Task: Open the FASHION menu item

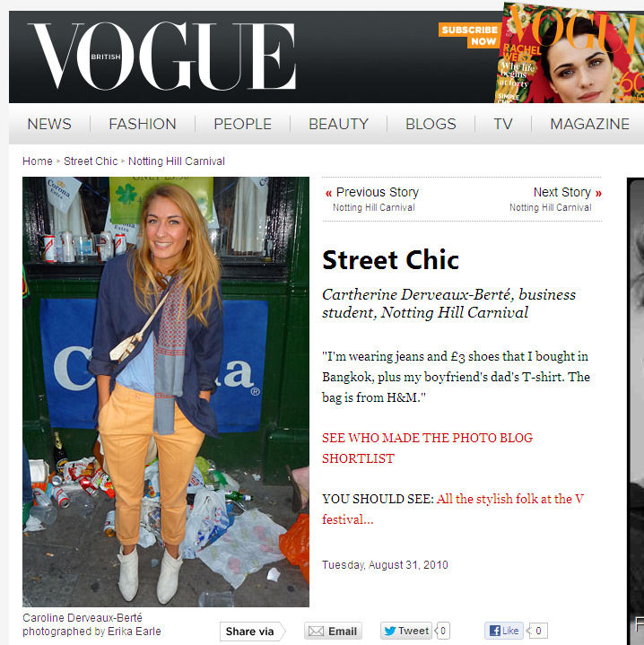Action: pyautogui.click(x=143, y=124)
